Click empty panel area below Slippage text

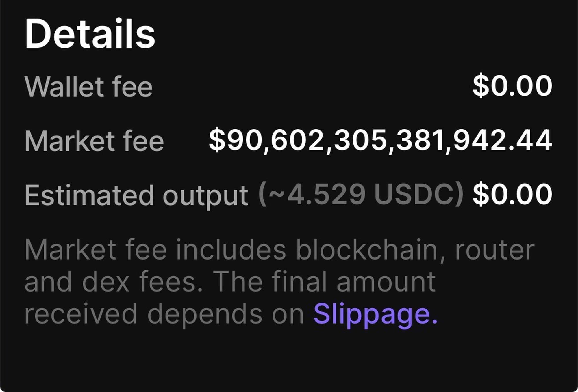289,361
